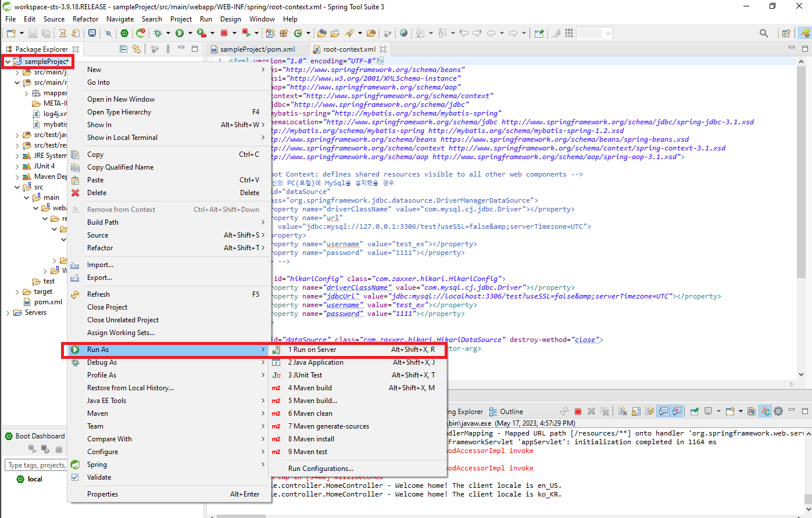Open the New submenu in context menu

pos(169,70)
